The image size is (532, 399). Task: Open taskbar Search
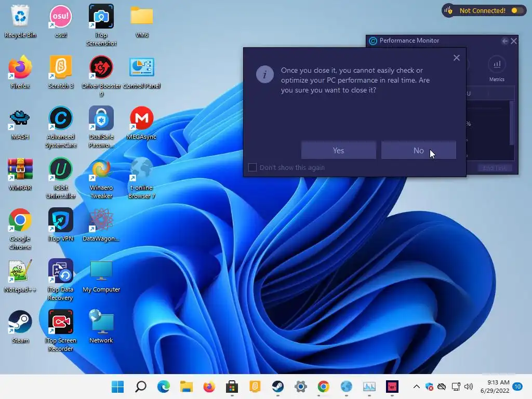pos(140,387)
